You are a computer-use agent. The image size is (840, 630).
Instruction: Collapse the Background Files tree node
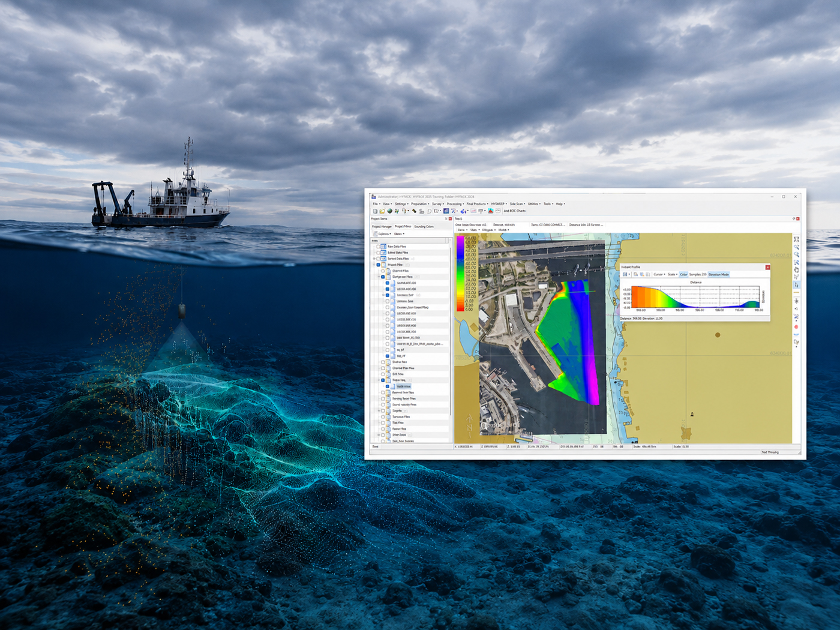point(379,277)
